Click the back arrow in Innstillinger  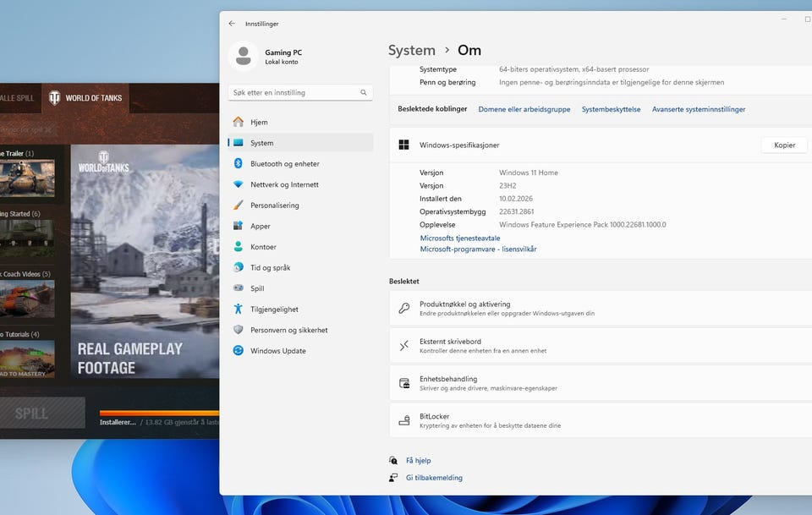point(232,24)
